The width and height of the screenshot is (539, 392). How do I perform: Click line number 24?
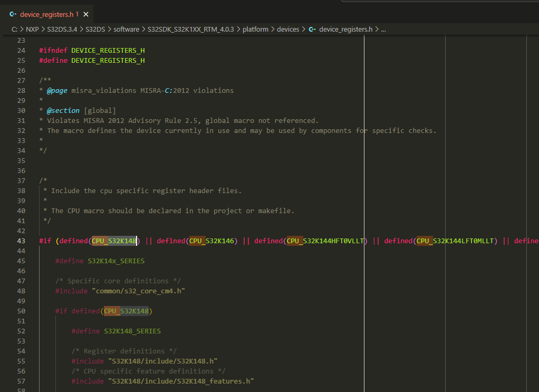coord(21,50)
